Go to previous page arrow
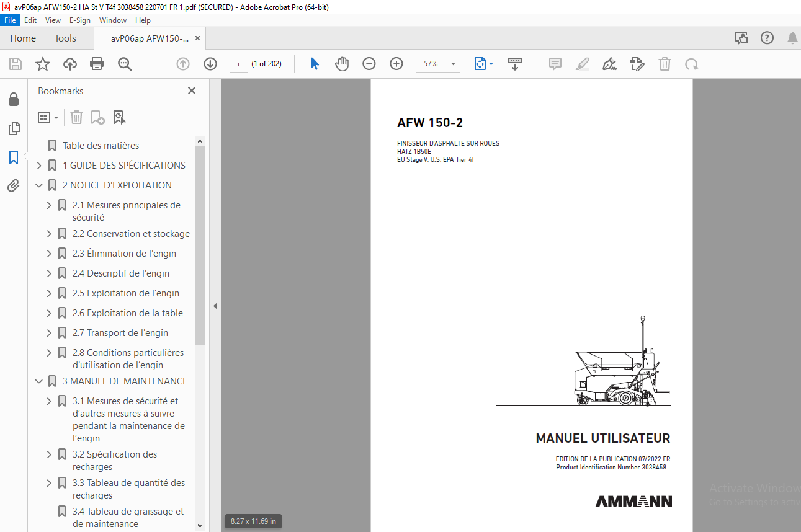The image size is (801, 532). [x=182, y=64]
